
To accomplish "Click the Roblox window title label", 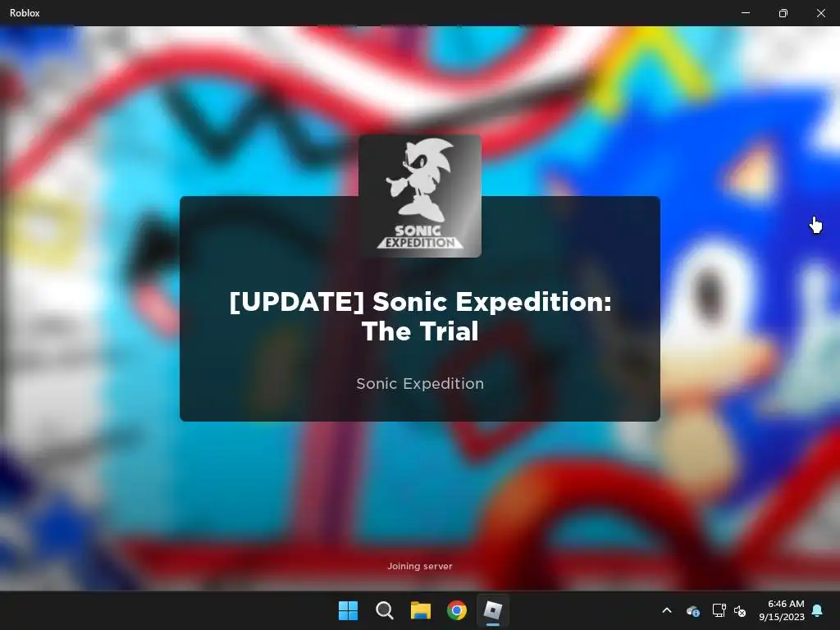I will [25, 13].
